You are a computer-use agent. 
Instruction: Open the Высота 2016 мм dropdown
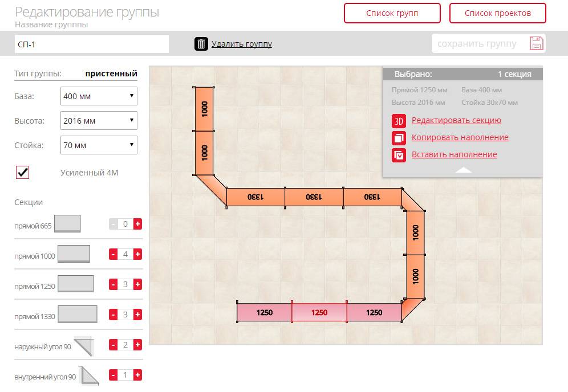[x=99, y=121]
